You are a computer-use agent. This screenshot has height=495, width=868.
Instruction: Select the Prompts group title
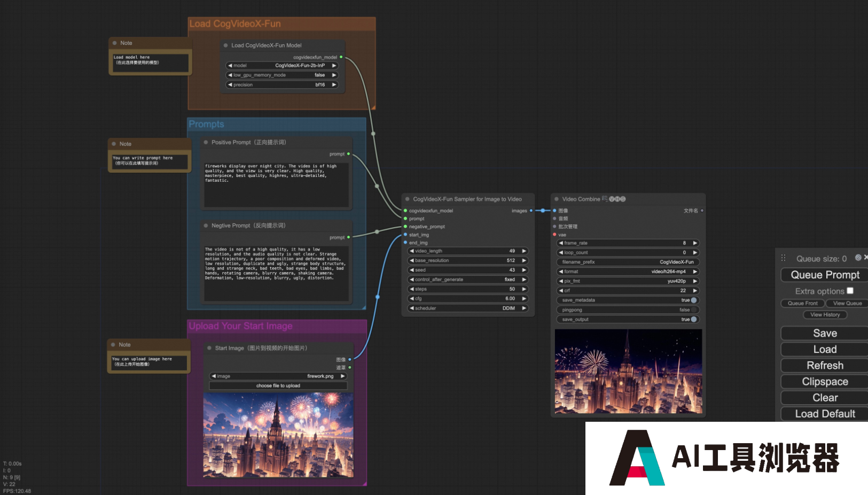point(206,124)
